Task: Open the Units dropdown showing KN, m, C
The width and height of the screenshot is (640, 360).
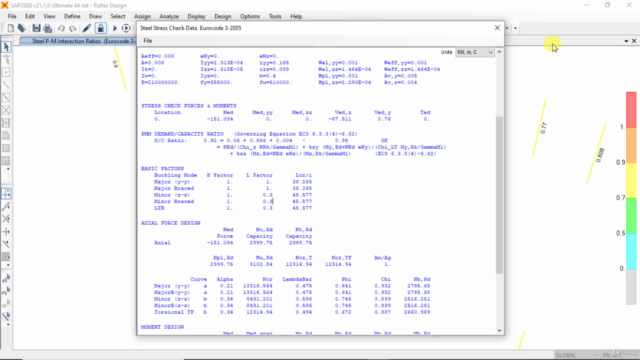Action: [475, 52]
